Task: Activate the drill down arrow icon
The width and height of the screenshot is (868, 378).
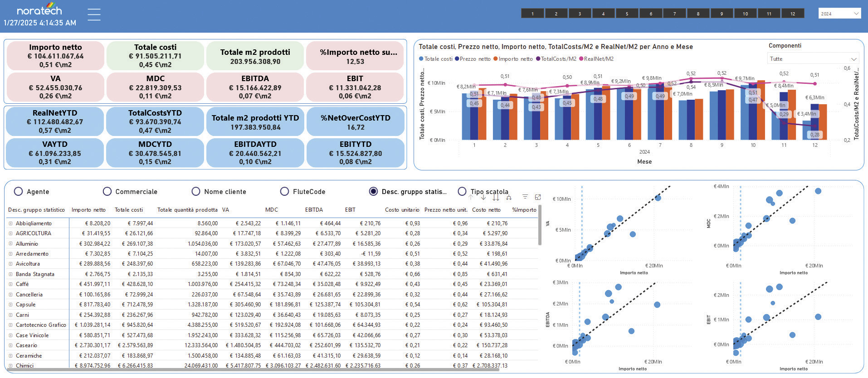Action: coord(483,197)
